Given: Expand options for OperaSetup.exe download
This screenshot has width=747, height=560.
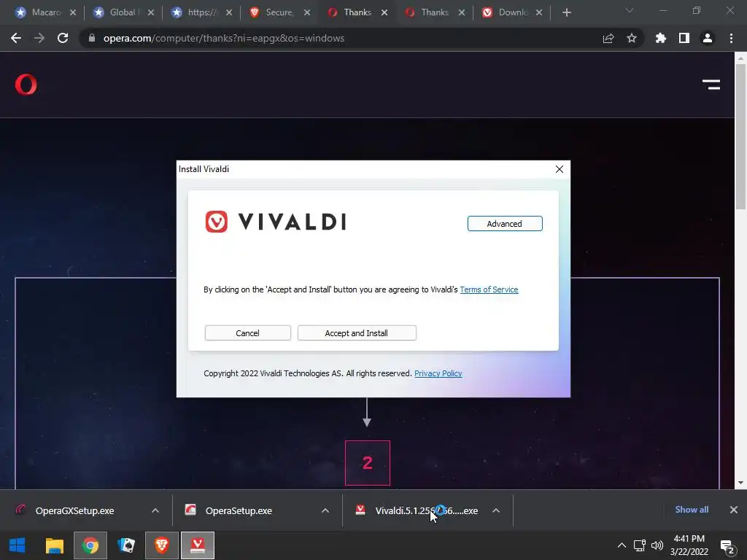Looking at the screenshot, I should 325,510.
